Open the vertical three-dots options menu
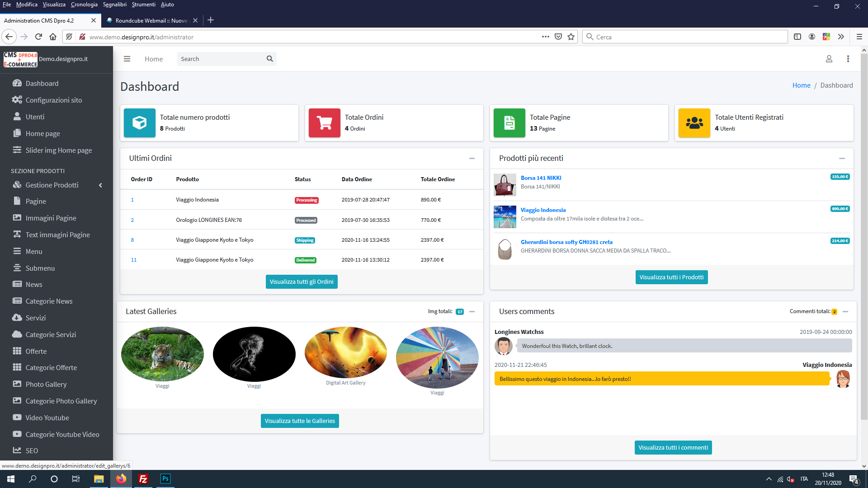 click(x=848, y=59)
